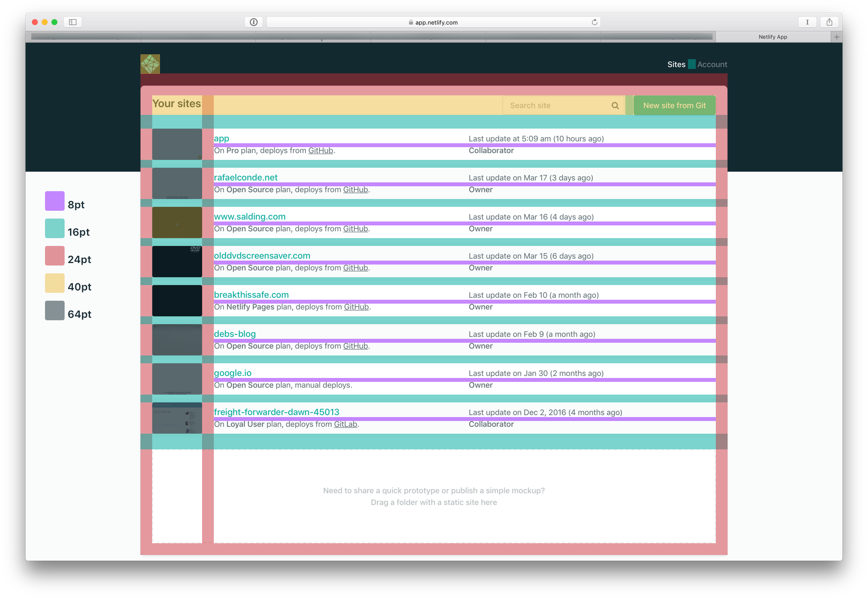Open the google.io site link
Viewport: 868px width, 597px height.
pyautogui.click(x=232, y=373)
